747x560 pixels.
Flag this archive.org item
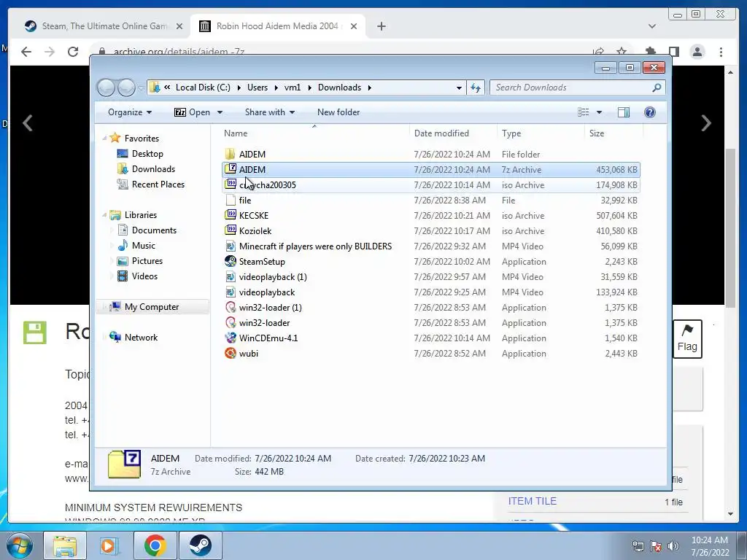(x=687, y=338)
